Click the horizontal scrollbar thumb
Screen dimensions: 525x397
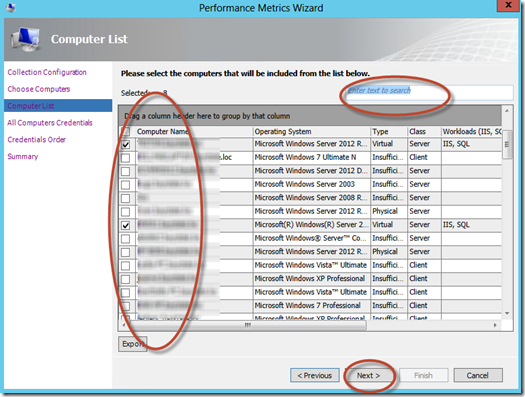(248, 325)
